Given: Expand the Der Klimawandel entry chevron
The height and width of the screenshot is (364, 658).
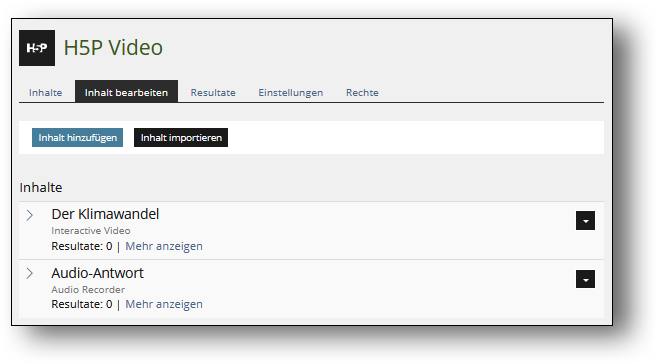Looking at the screenshot, I should [29, 215].
